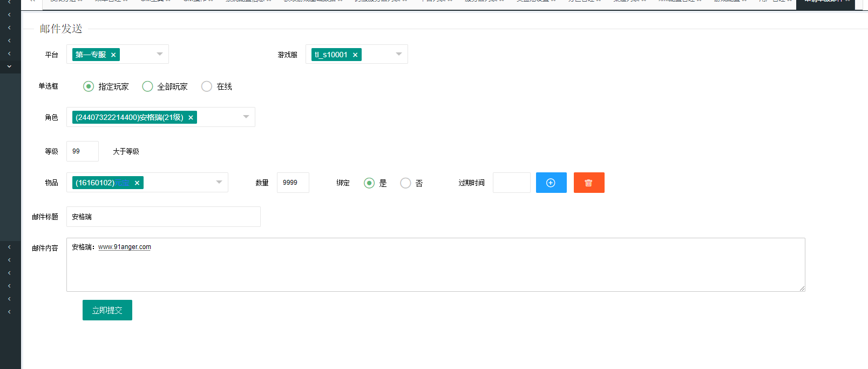
Task: Expand the 游戏服 dropdown list
Action: click(399, 54)
